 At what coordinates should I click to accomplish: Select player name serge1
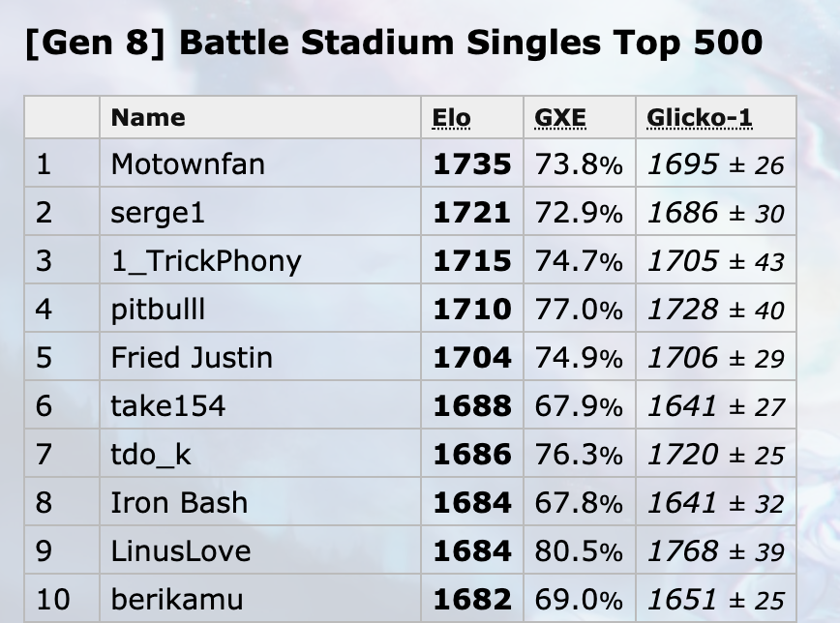158,213
